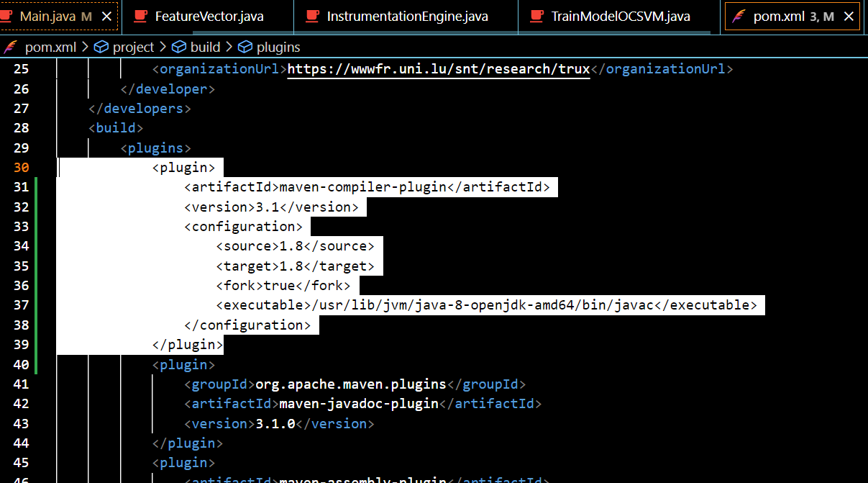Select line number 30 in the gutter
868x483 pixels.
click(x=22, y=167)
